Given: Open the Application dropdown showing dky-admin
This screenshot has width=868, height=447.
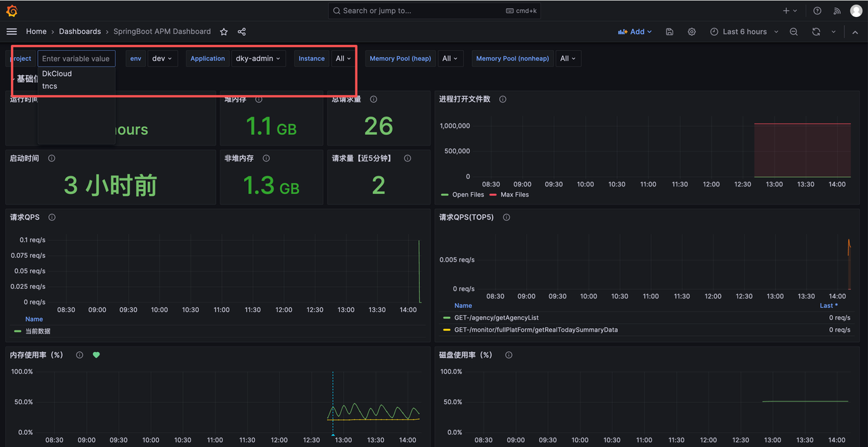Looking at the screenshot, I should pos(258,59).
